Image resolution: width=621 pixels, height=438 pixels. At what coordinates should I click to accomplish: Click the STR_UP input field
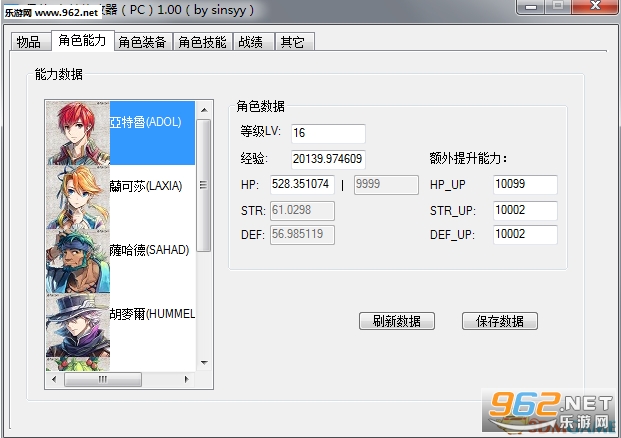[526, 211]
